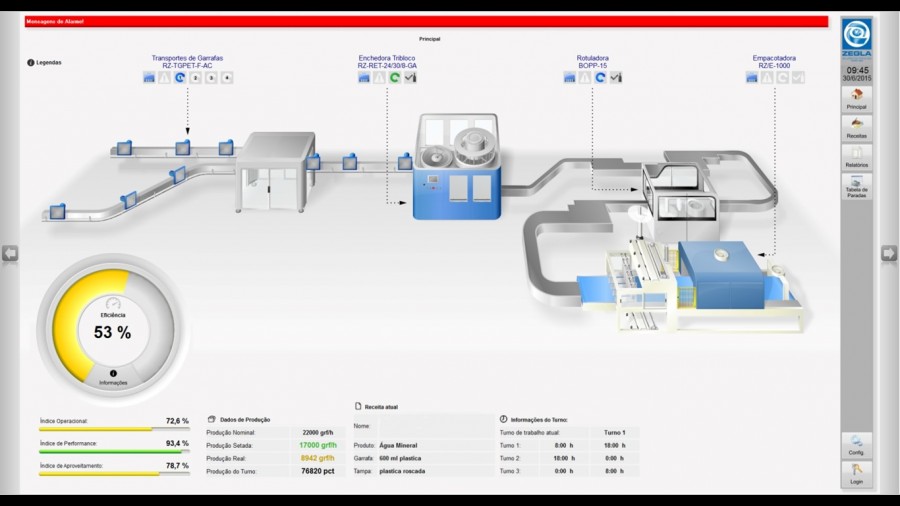The height and width of the screenshot is (506, 900).
Task: Select the Transportes de Garrafas label
Action: [187, 62]
